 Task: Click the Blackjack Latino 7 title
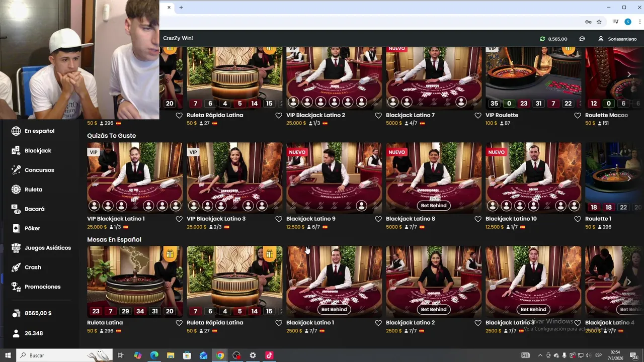[410, 115]
